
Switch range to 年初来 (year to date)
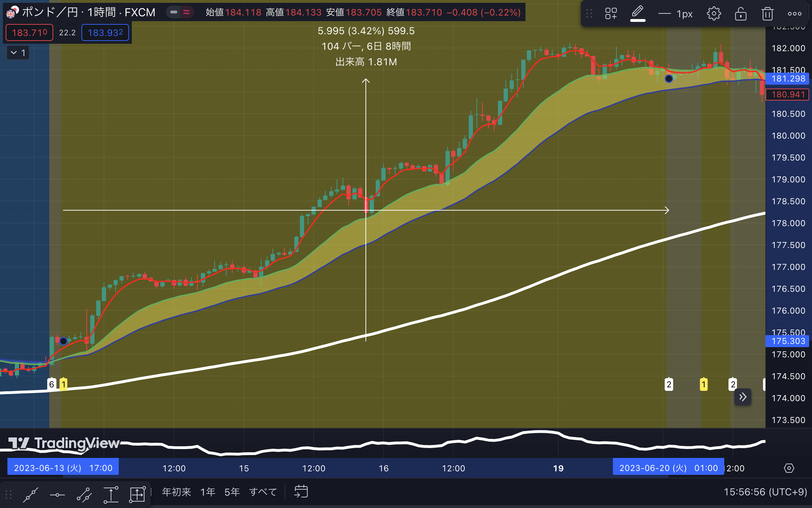tap(176, 492)
